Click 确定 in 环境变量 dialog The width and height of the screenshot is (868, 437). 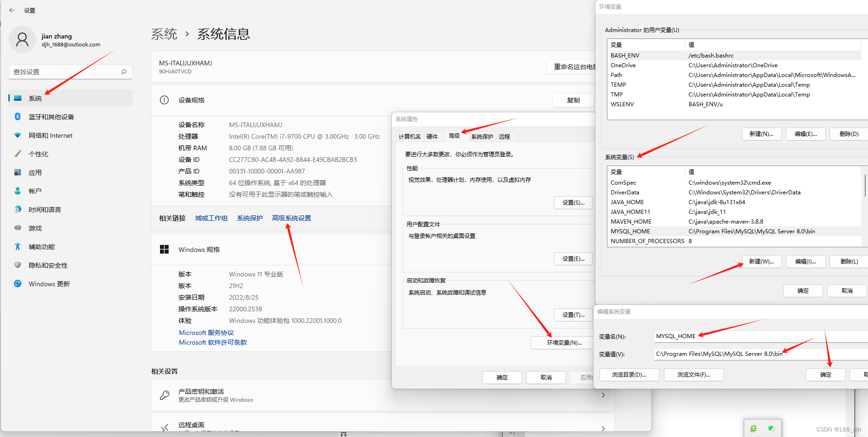(x=803, y=291)
